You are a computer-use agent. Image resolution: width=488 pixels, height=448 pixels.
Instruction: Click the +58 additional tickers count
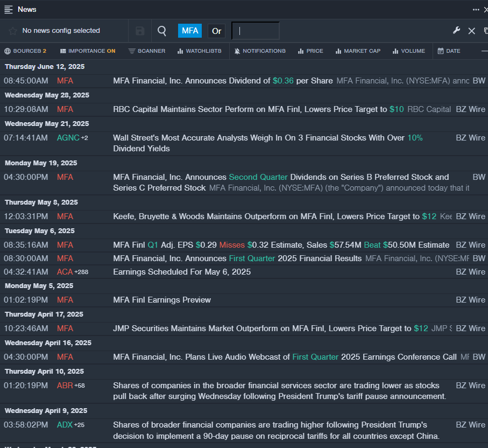point(80,386)
